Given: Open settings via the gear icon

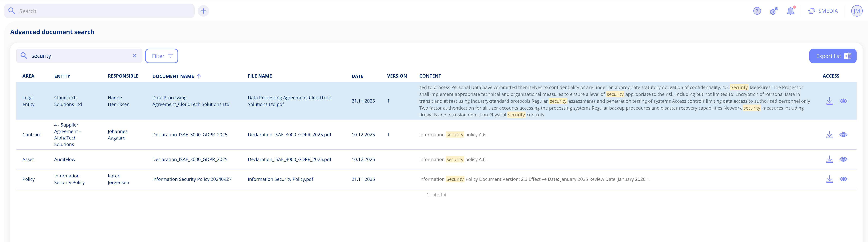Looking at the screenshot, I should [773, 11].
